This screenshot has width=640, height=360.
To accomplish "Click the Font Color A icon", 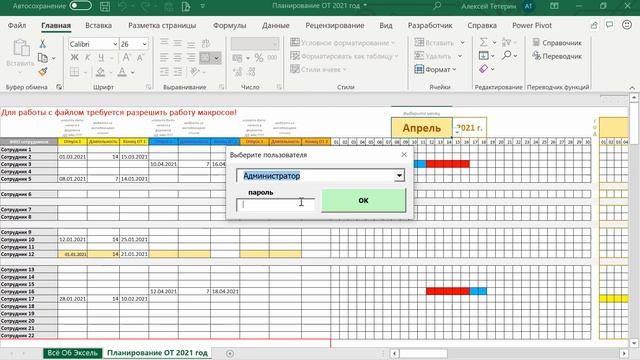I will click(122, 72).
